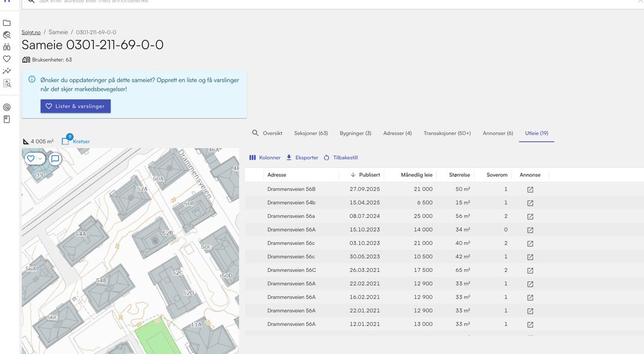
Task: Open listing link for the 12.01.2021 row
Action: pos(530,324)
